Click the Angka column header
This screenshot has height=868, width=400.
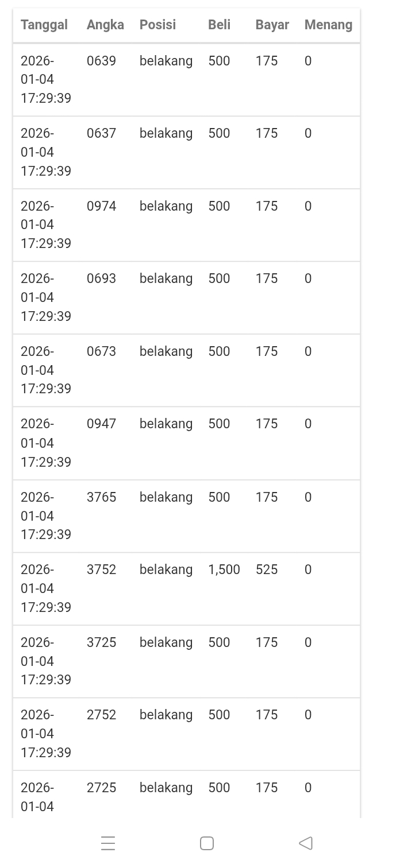105,25
